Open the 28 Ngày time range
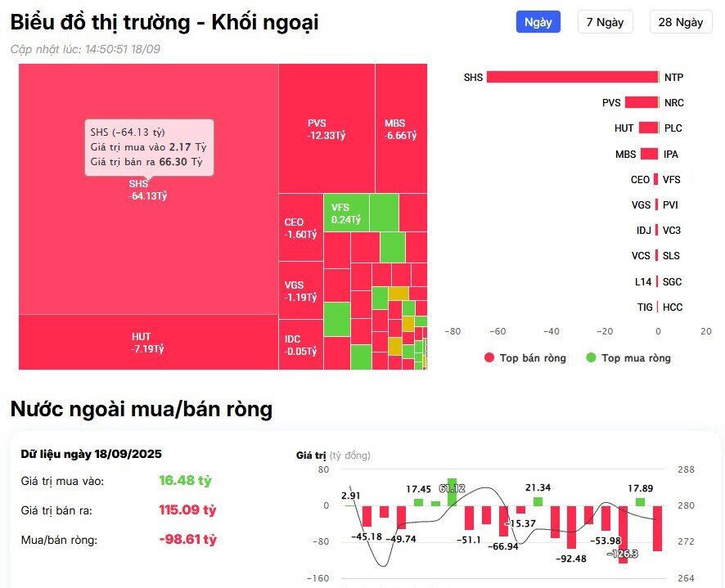This screenshot has height=588, width=725. [x=680, y=22]
